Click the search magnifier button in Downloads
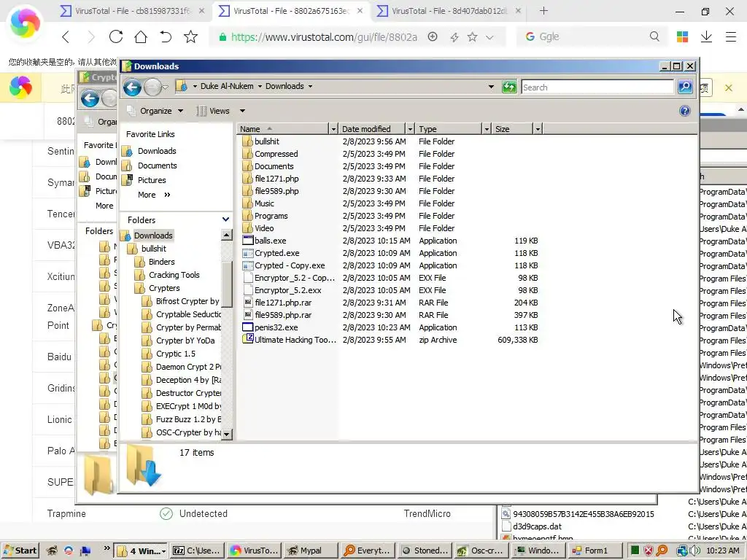The height and width of the screenshot is (560, 747). [x=685, y=87]
